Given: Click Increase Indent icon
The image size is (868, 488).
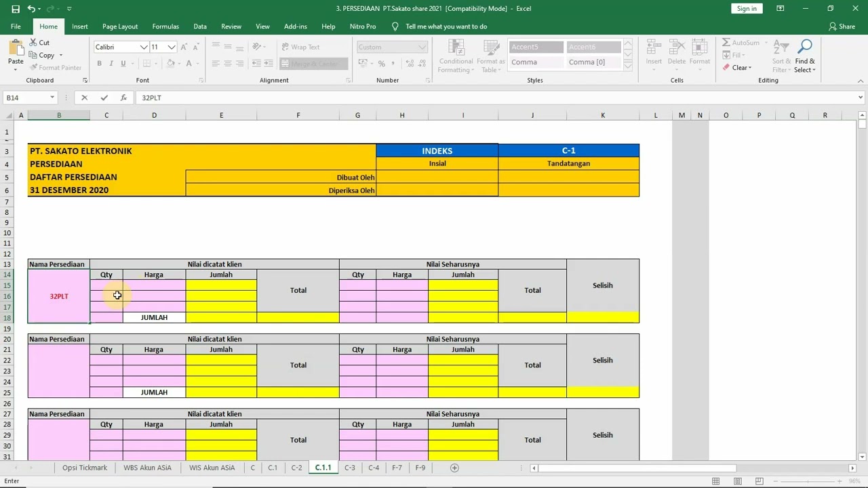Looking at the screenshot, I should [x=268, y=64].
